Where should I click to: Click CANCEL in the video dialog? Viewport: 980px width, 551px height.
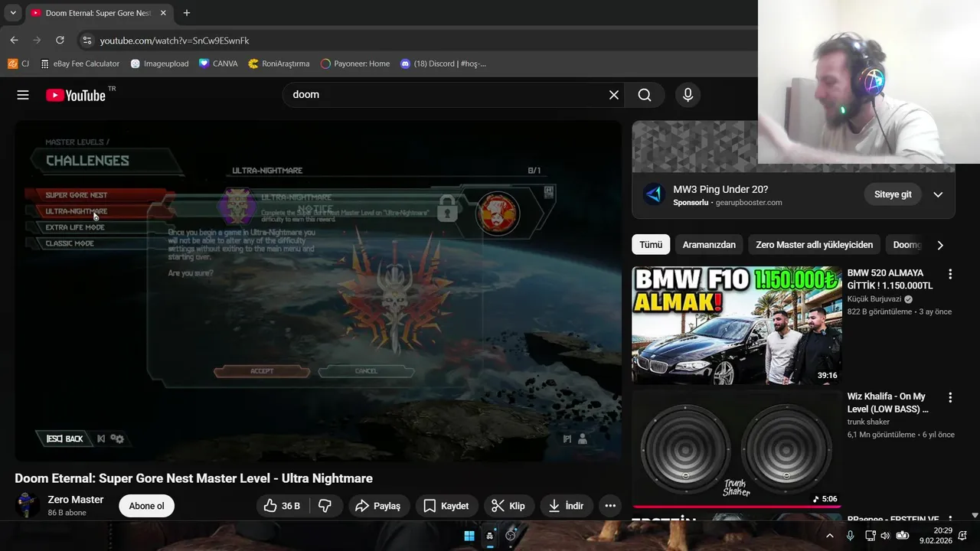pyautogui.click(x=366, y=371)
